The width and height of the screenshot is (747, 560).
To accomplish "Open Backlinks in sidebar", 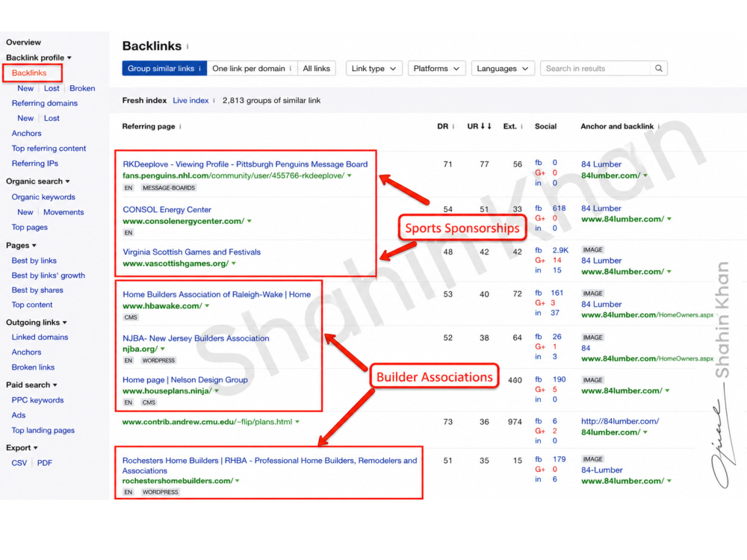I will click(x=29, y=73).
